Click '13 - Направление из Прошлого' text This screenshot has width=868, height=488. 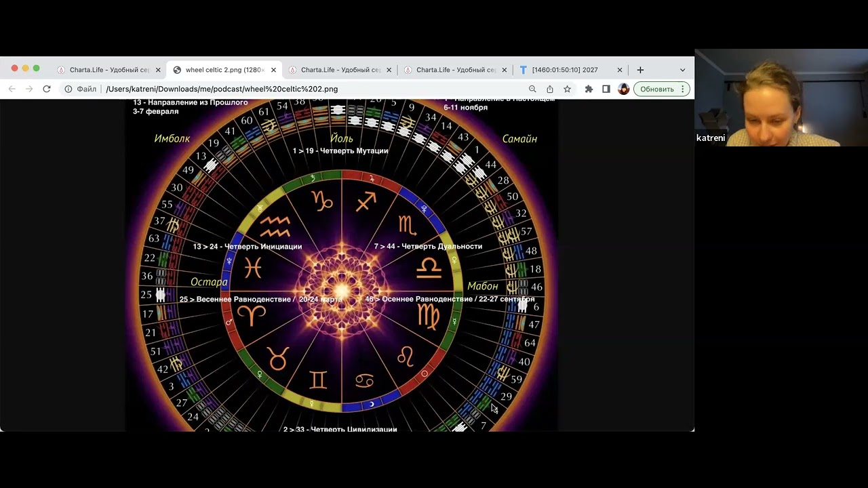(191, 102)
